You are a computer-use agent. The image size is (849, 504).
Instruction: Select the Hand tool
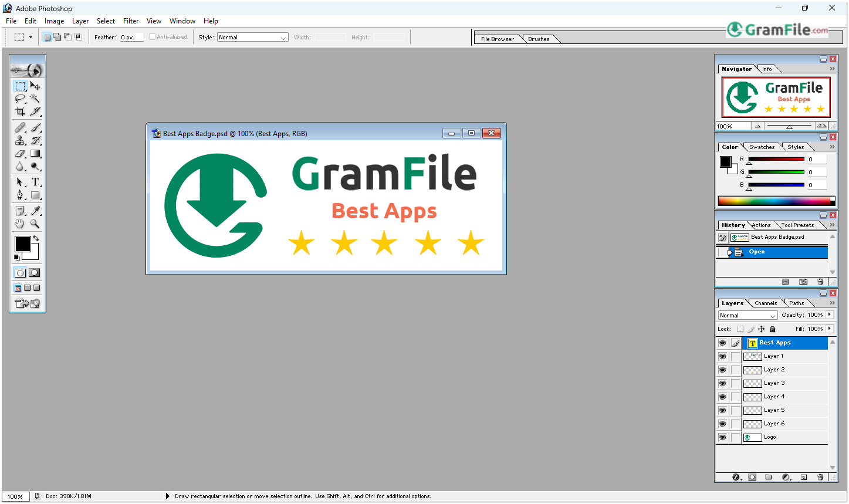click(20, 224)
